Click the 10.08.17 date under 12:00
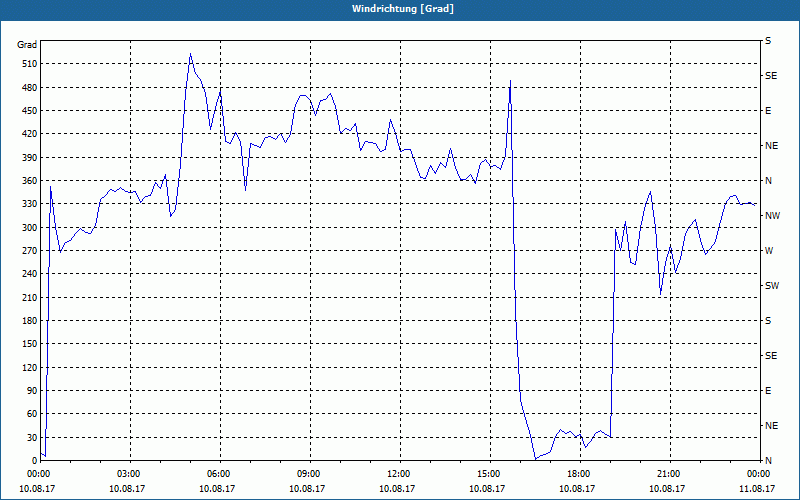Screen dimensions: 800x500 click(x=397, y=489)
